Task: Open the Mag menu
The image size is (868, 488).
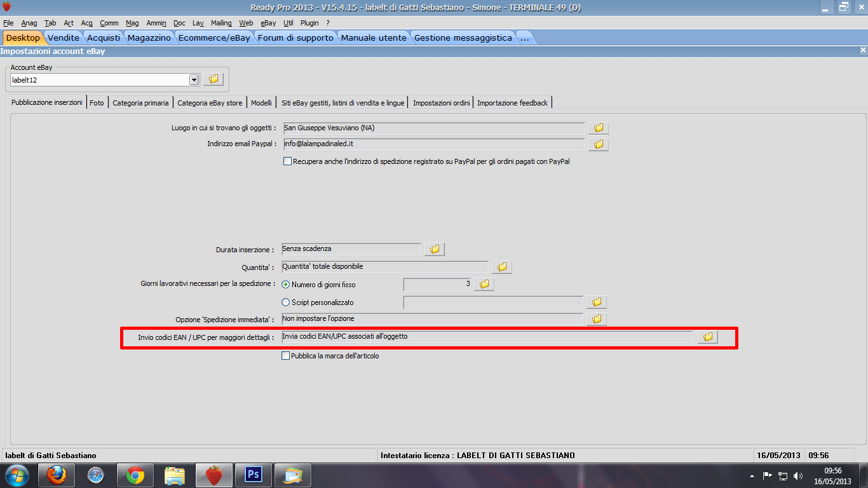Action: point(132,23)
